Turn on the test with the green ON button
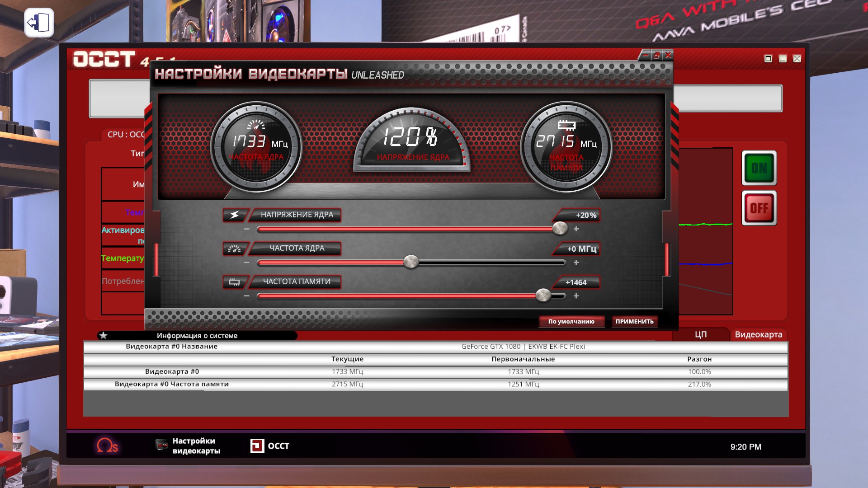 click(759, 168)
